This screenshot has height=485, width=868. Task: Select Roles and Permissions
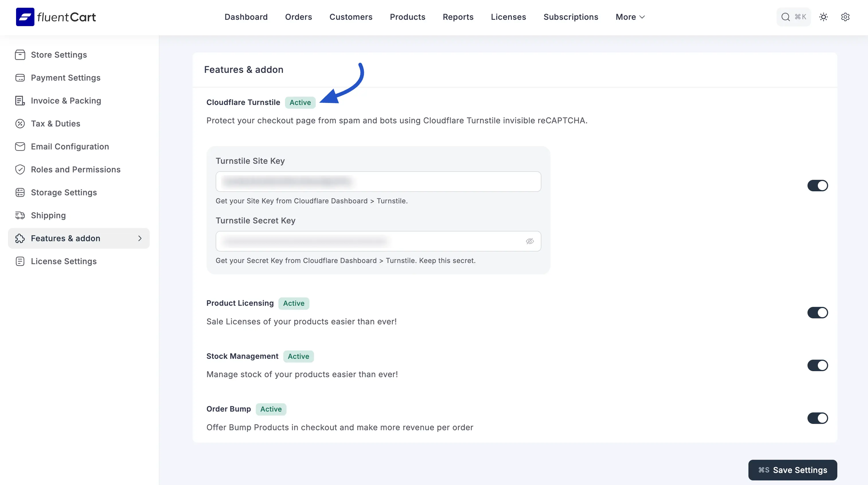(x=76, y=169)
